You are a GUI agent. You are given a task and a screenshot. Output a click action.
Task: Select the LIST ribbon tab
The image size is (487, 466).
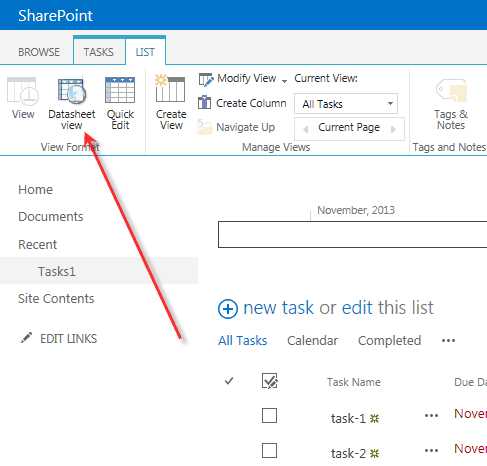coord(145,52)
